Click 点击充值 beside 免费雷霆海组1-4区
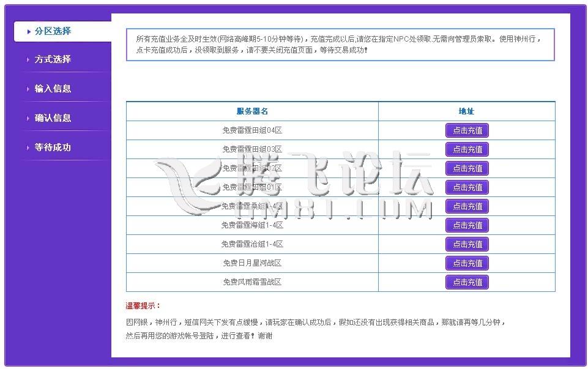Screen dimensions: 588x369 (467, 225)
